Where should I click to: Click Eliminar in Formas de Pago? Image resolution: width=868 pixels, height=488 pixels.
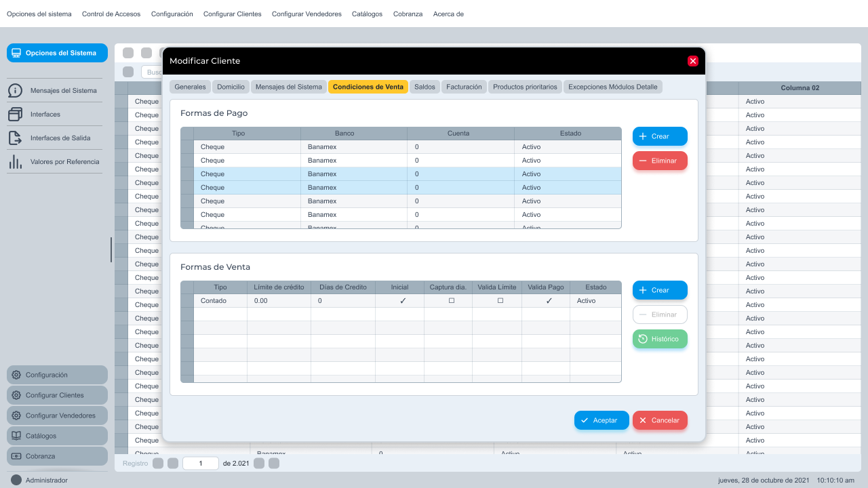tap(660, 161)
